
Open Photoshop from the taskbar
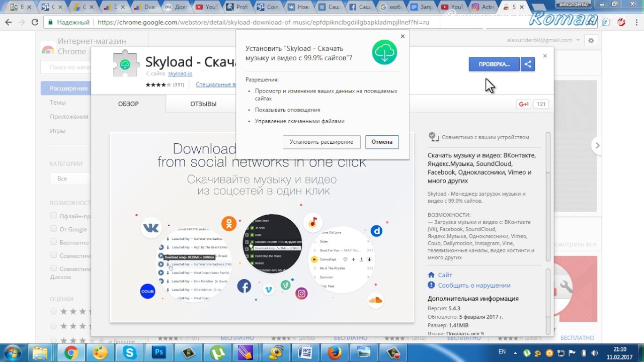pyautogui.click(x=159, y=353)
